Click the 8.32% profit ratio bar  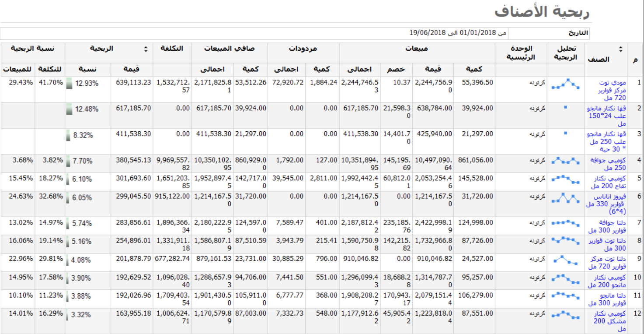pyautogui.click(x=68, y=135)
